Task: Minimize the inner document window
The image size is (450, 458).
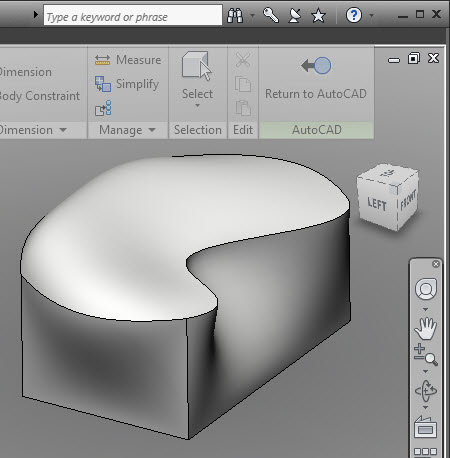Action: (x=394, y=60)
